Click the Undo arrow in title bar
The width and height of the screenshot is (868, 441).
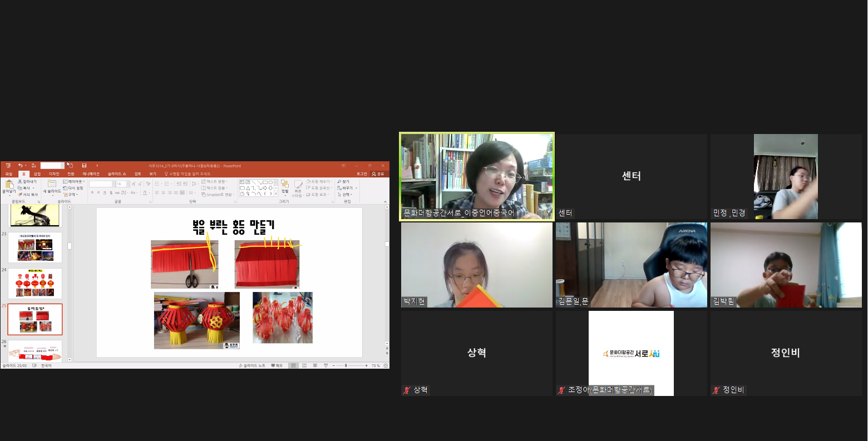click(x=20, y=166)
